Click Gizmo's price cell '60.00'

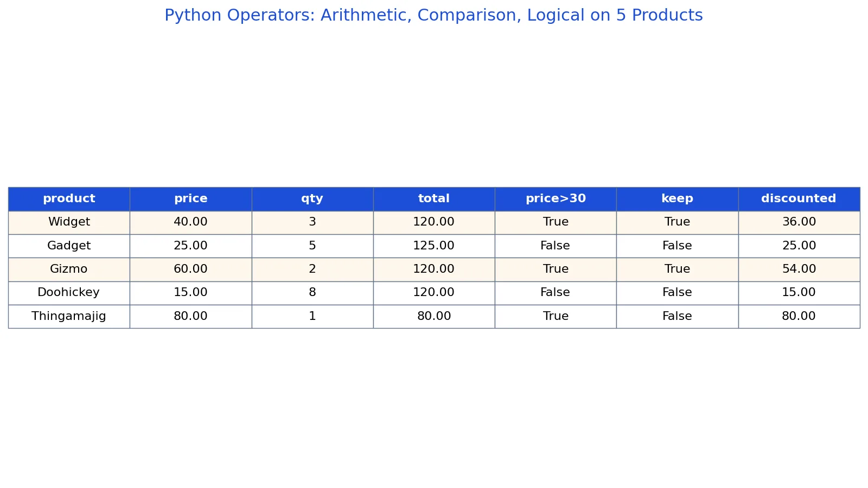click(190, 269)
